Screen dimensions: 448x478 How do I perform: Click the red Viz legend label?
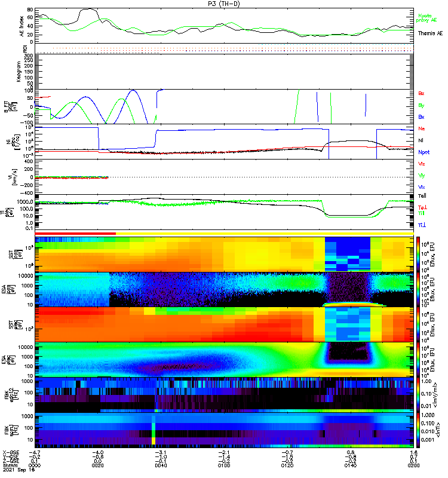point(422,164)
